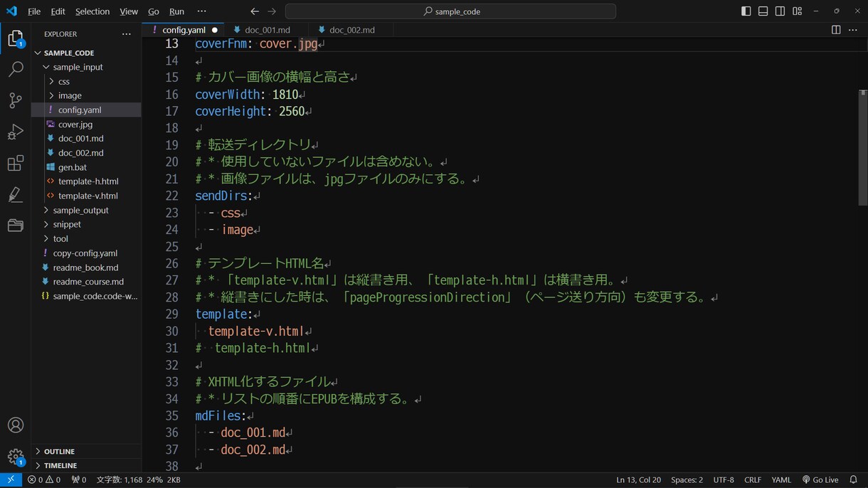Open the folder-shaped activity bar icon
This screenshot has width=868, height=488.
(16, 226)
